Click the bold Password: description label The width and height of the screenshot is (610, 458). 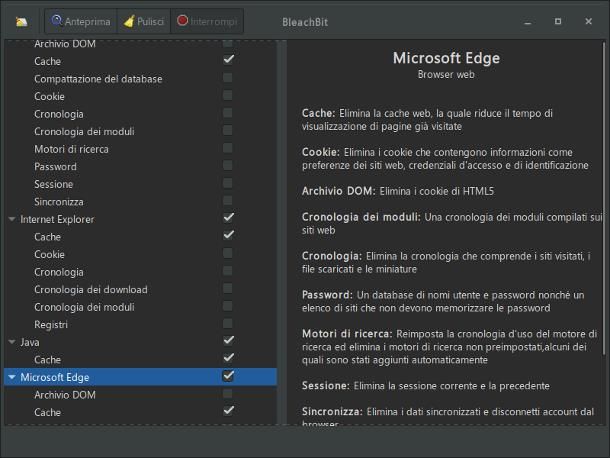pyautogui.click(x=327, y=295)
